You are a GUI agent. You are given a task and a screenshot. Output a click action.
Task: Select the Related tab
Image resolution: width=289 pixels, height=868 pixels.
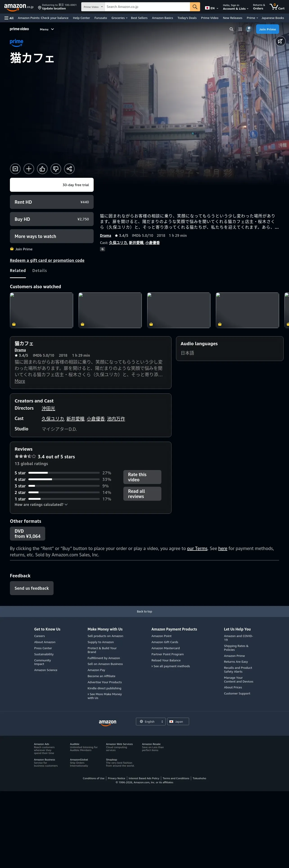click(x=18, y=271)
